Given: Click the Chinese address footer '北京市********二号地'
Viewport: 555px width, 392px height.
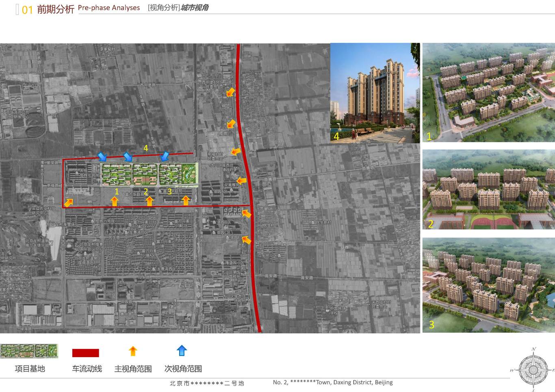Looking at the screenshot, I should click(x=207, y=383).
